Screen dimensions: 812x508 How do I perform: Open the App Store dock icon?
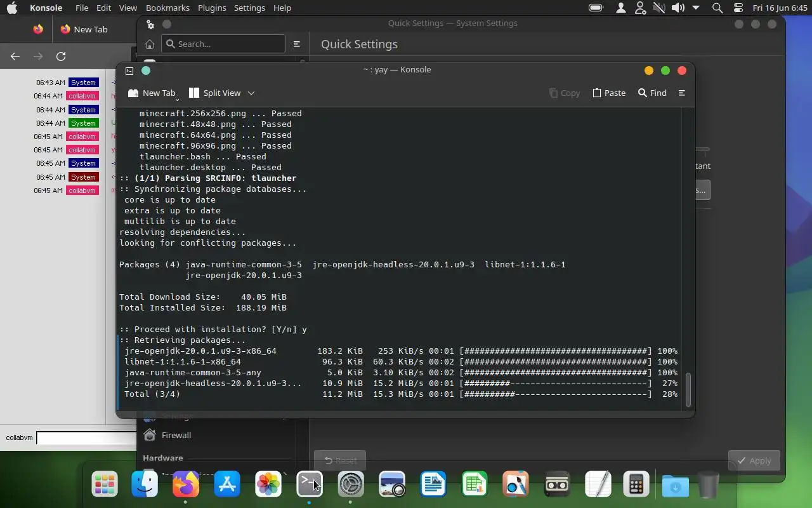227,485
